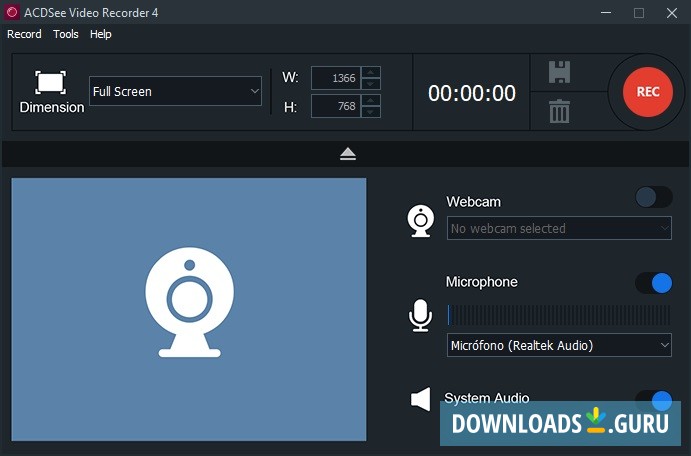Close the ACDSee Video Recorder window
The height and width of the screenshot is (456, 691).
pyautogui.click(x=672, y=13)
